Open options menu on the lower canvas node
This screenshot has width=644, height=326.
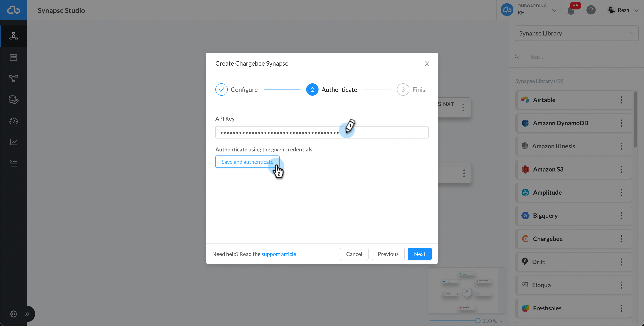coord(464,173)
